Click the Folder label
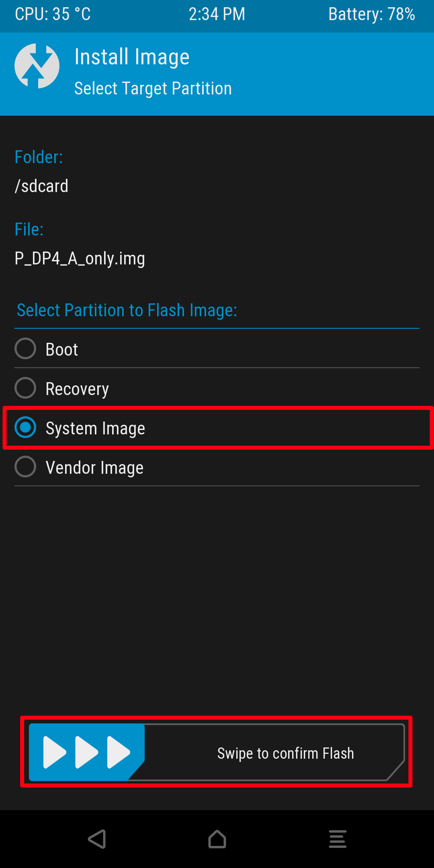 39,157
